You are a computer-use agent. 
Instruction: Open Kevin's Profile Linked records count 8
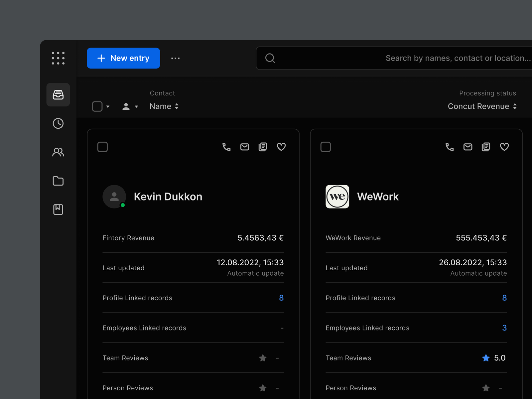tap(281, 298)
